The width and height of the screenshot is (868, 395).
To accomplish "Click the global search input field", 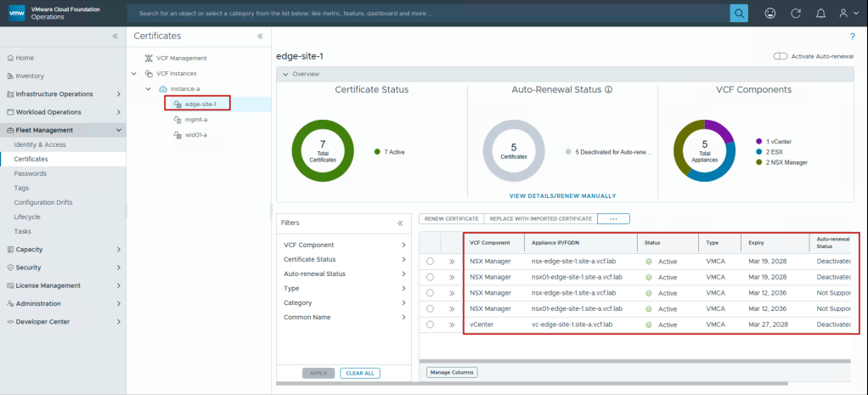I will click(x=428, y=14).
